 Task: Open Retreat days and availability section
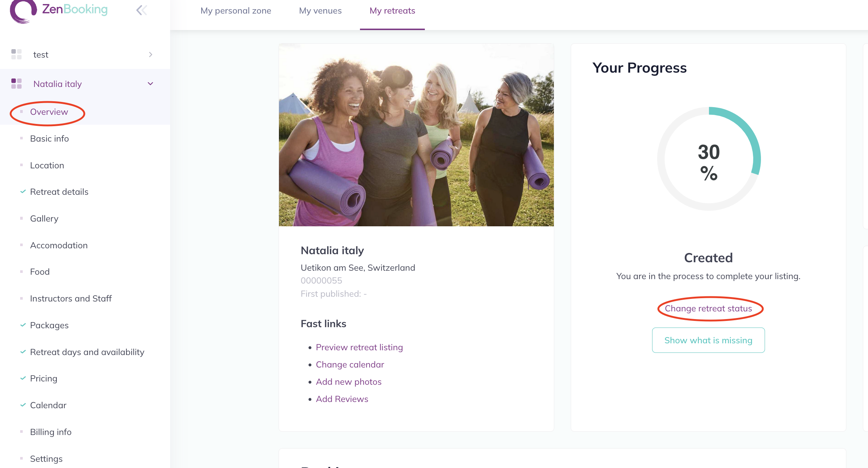(87, 352)
